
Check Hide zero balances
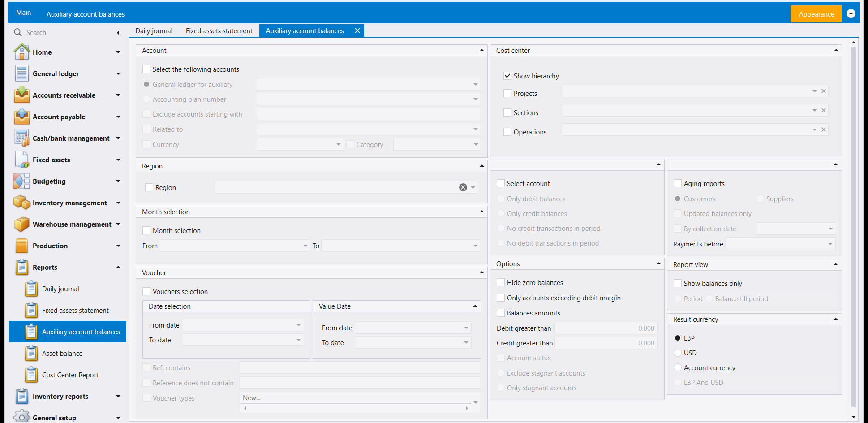pyautogui.click(x=501, y=282)
